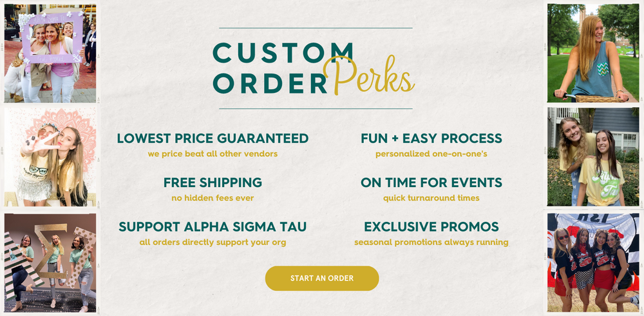Click 'personalized one-on-one's' subtext

pos(431,154)
